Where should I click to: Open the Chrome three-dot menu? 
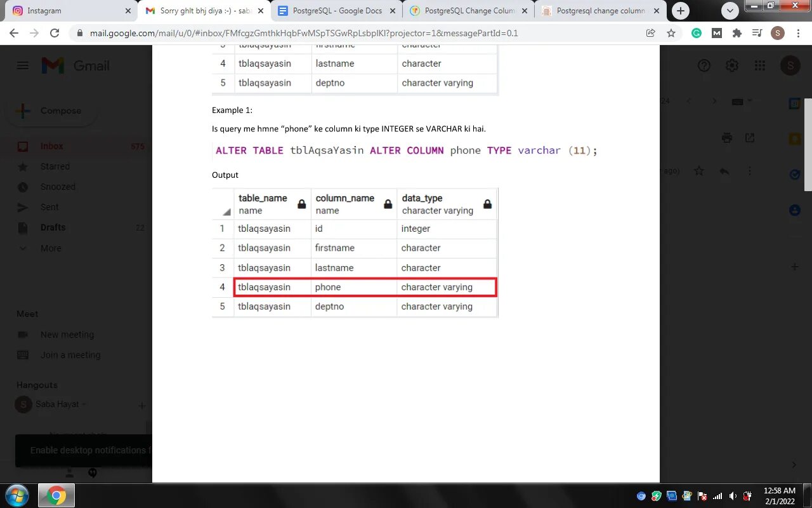(798, 33)
